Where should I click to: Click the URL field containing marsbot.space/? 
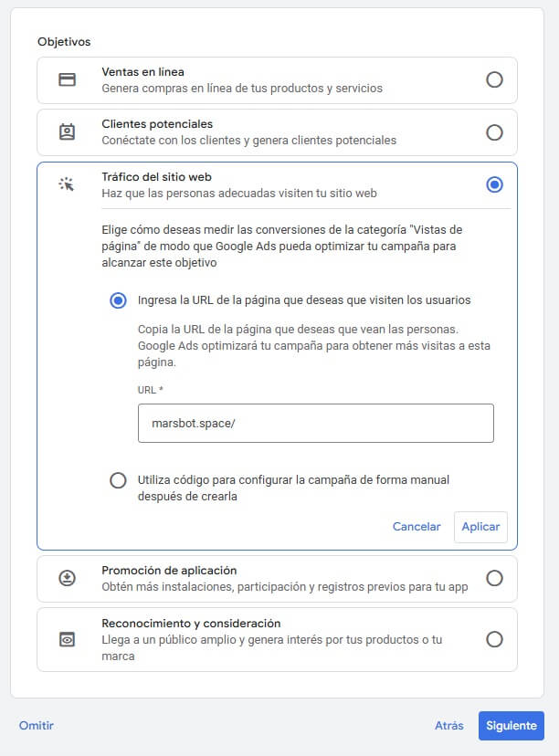click(315, 424)
